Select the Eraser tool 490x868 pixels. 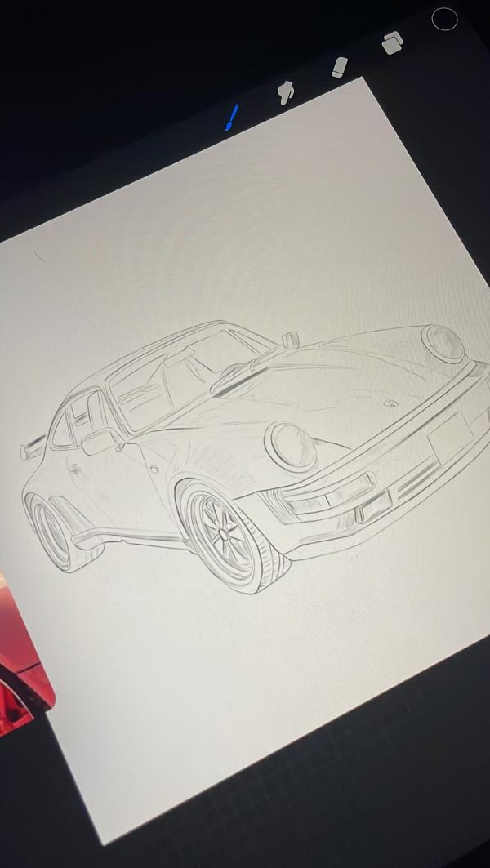point(340,67)
